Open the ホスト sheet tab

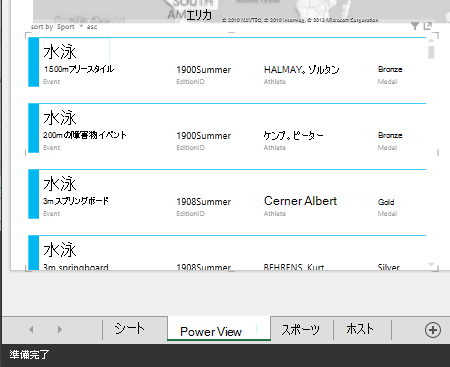click(360, 329)
